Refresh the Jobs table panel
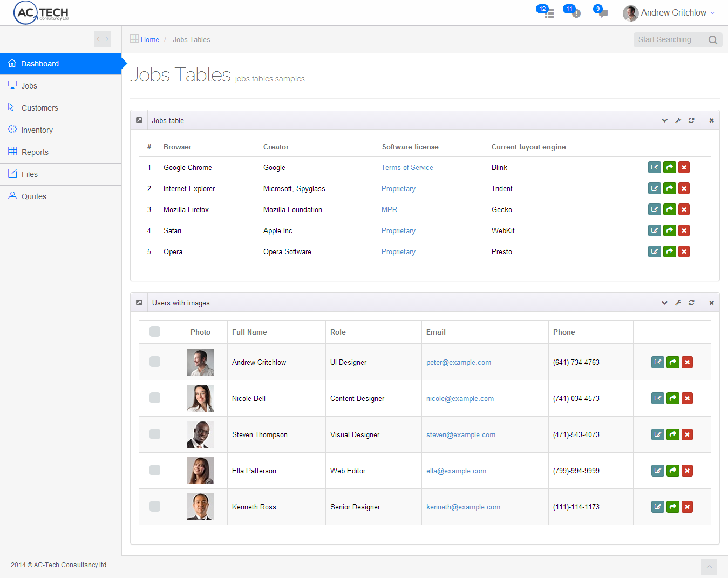Screen dimensions: 728x578 (x=691, y=120)
